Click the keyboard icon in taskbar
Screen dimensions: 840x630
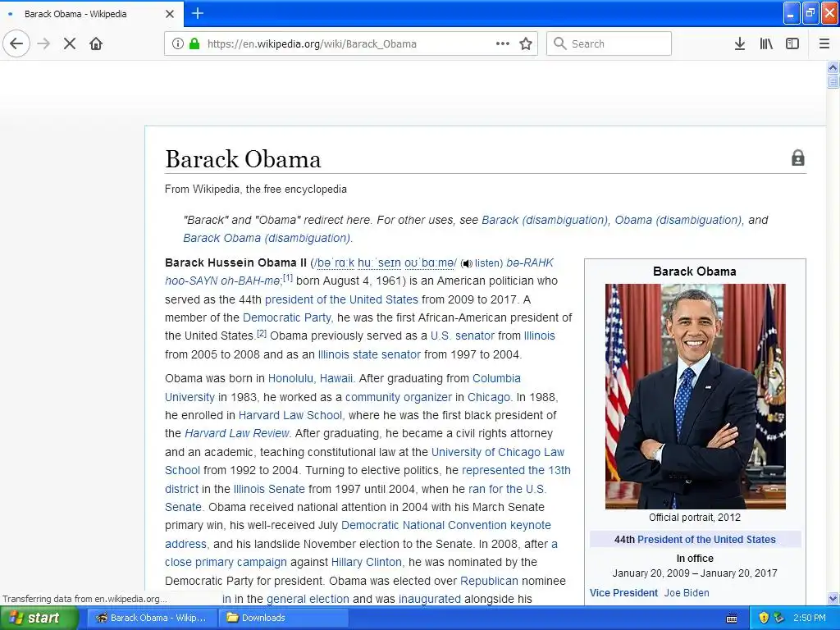[731, 619]
